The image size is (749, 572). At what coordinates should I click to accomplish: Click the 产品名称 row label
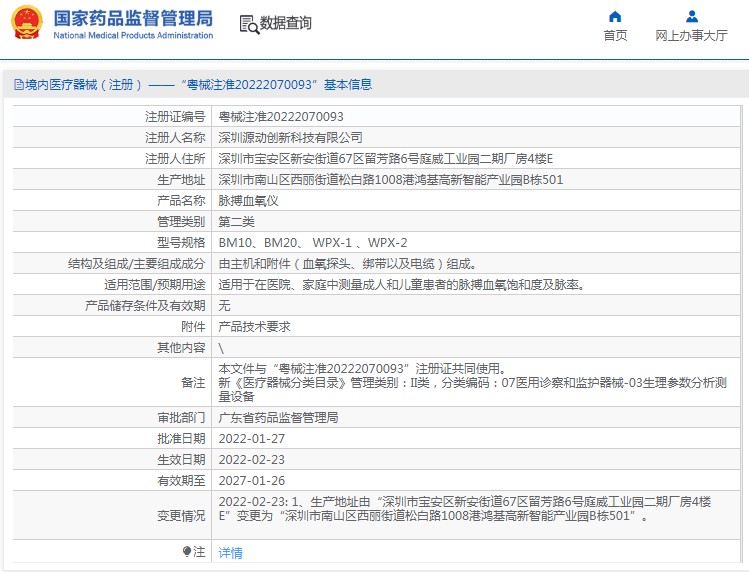pos(182,201)
